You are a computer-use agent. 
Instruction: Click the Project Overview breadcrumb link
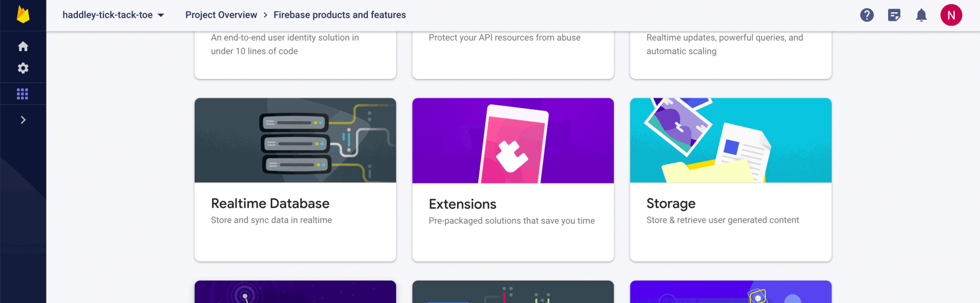click(x=221, y=15)
